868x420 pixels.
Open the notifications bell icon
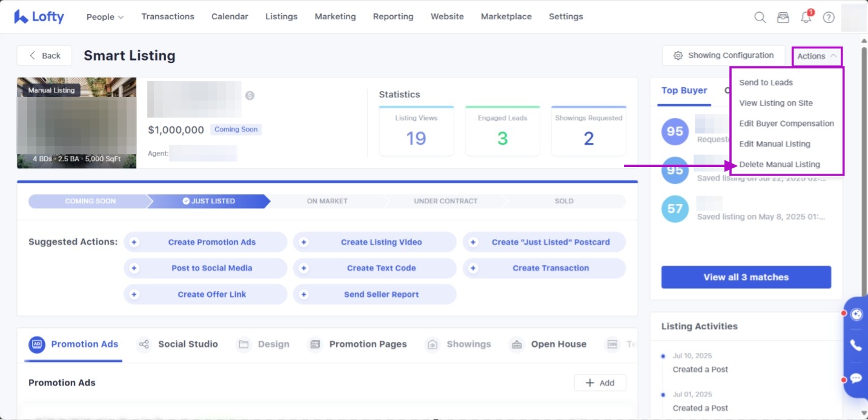[806, 17]
